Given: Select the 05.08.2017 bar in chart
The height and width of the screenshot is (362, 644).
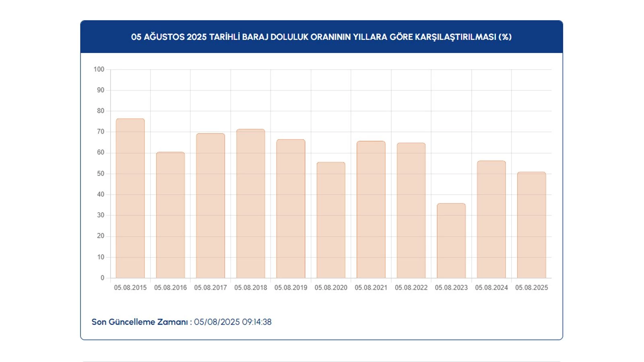Looking at the screenshot, I should 211,206.
